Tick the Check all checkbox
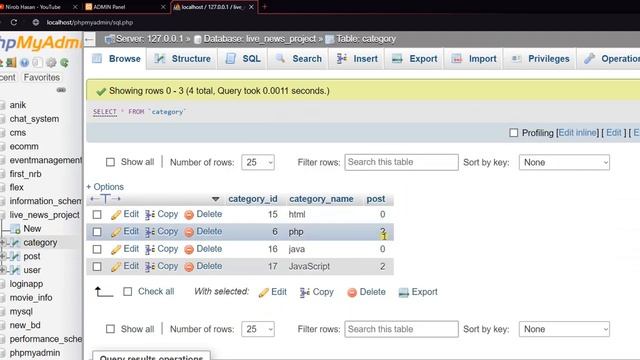Screen dimensions: 640x360 [x=128, y=291]
